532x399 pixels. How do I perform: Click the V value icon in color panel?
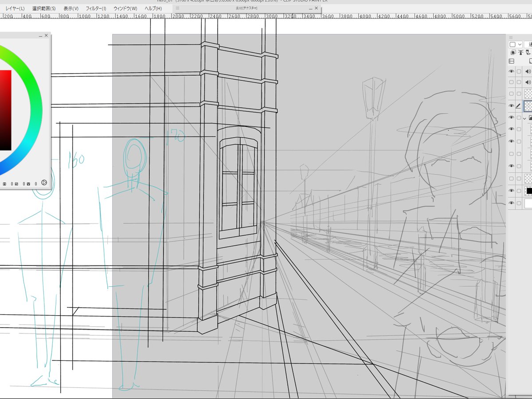tap(28, 183)
